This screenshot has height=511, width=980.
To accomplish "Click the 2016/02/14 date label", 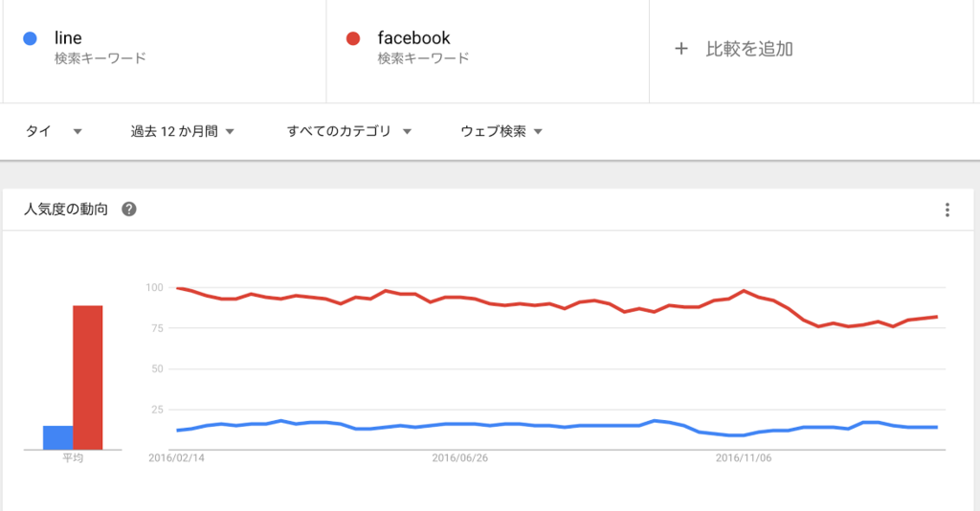I will pos(176,458).
